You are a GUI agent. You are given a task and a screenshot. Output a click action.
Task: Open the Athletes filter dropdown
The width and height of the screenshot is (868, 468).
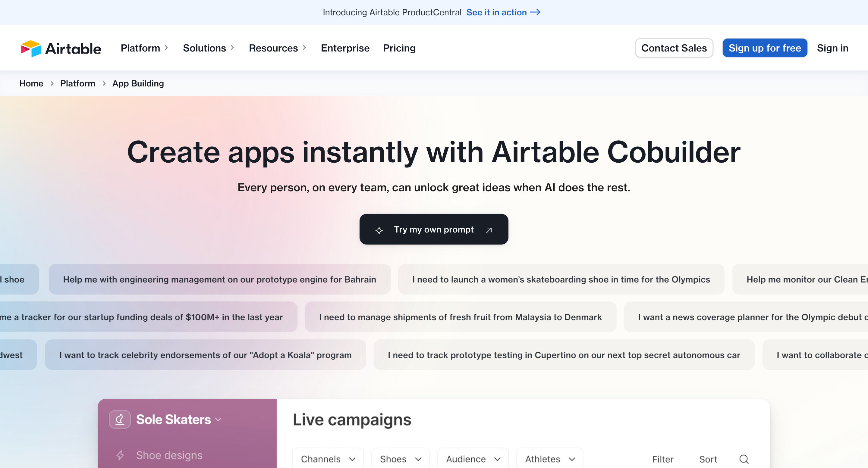click(x=550, y=459)
